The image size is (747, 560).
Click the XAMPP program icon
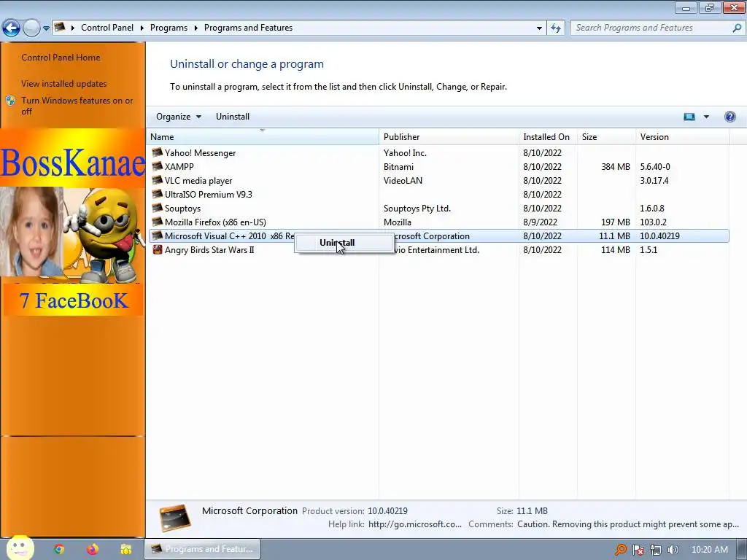[158, 167]
